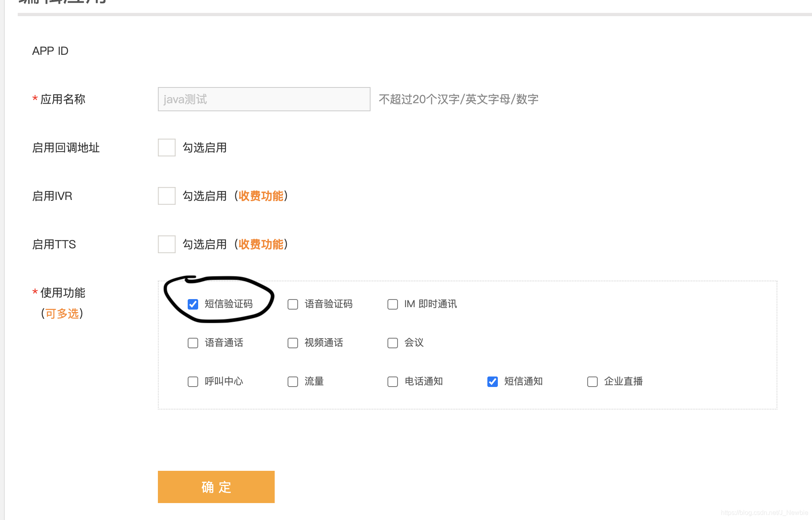The height and width of the screenshot is (520, 812).
Task: Click the orange 确定 confirm button
Action: point(216,487)
